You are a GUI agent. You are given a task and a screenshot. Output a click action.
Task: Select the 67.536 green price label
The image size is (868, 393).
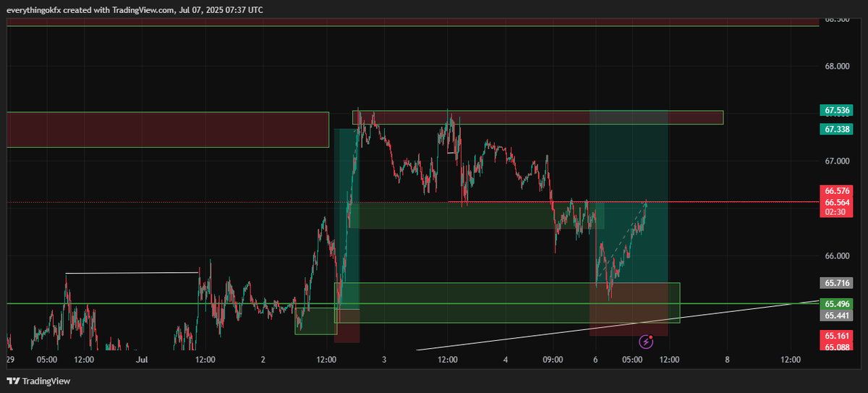point(837,111)
